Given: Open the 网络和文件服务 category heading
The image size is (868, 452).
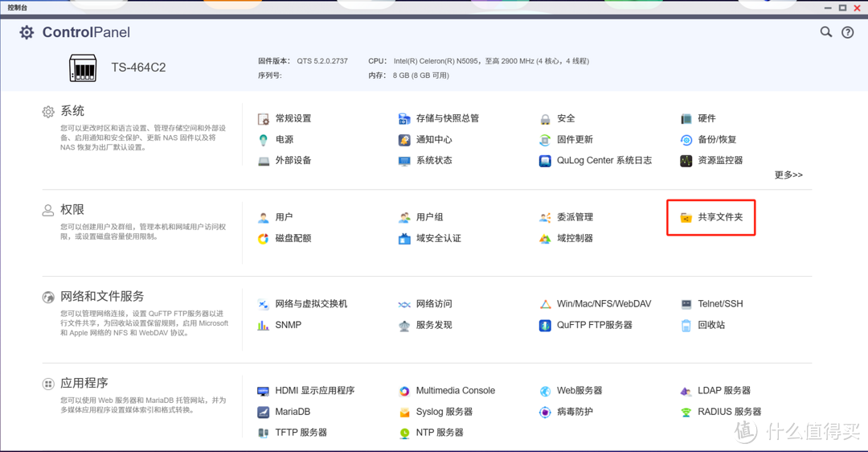Looking at the screenshot, I should coord(102,296).
